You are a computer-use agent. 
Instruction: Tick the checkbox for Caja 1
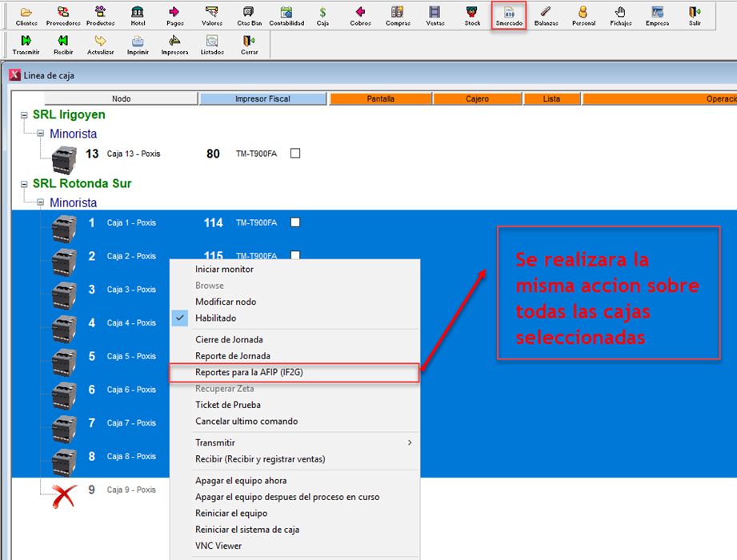tap(295, 222)
